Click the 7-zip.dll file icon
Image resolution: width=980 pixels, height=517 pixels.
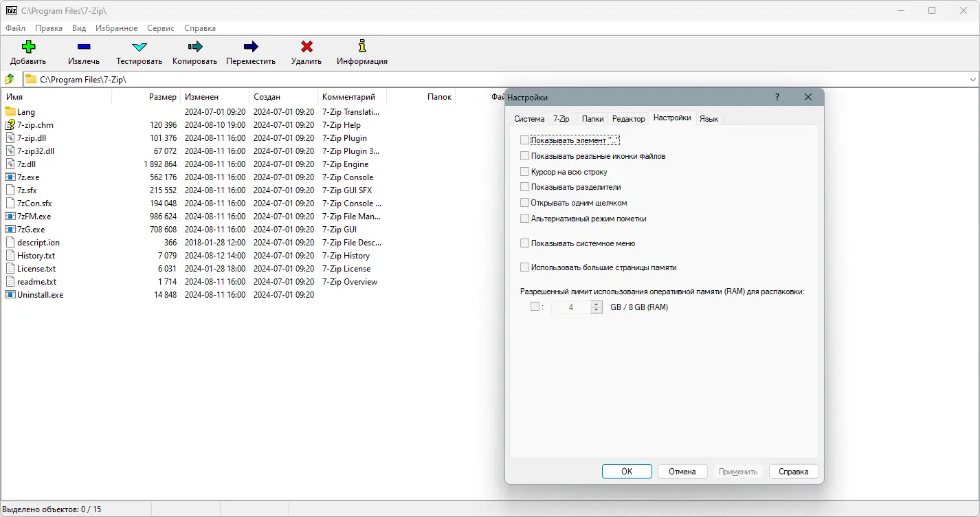tap(10, 137)
